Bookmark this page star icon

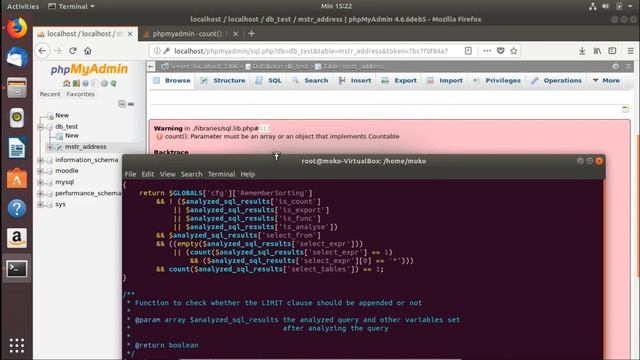tap(514, 51)
